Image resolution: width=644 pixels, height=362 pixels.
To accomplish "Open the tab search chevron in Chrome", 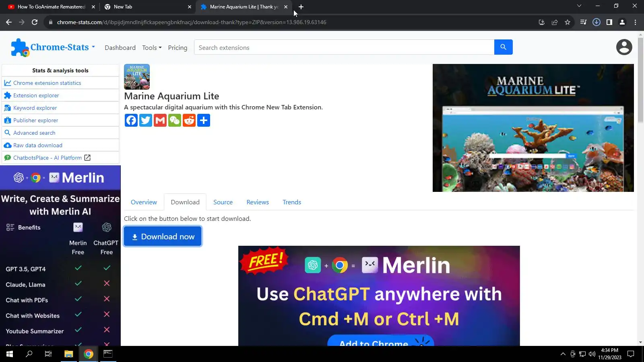I will pyautogui.click(x=579, y=6).
